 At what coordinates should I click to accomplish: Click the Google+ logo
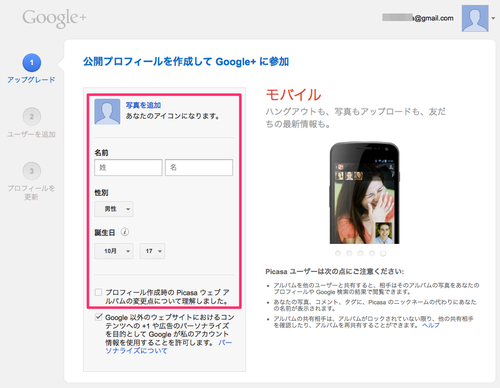[54, 18]
